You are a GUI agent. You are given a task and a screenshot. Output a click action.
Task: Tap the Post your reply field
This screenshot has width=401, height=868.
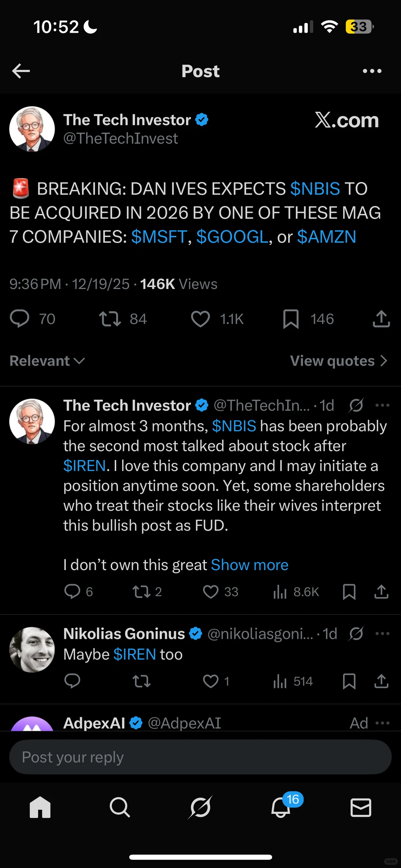coord(200,757)
